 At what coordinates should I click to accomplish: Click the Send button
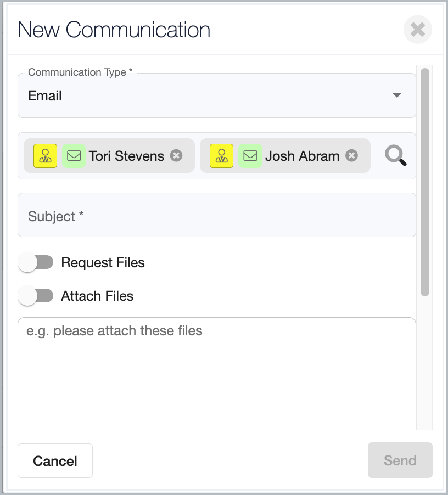(x=400, y=460)
